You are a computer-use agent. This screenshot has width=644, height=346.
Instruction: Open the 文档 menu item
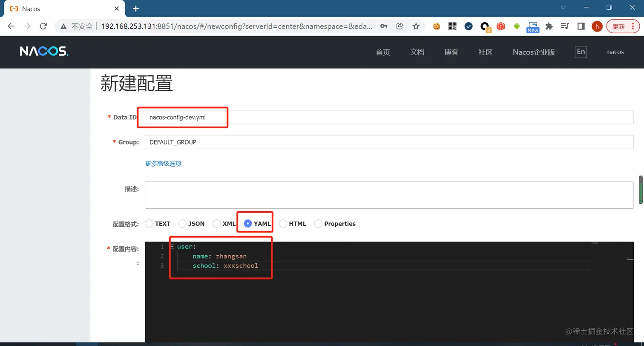(x=417, y=52)
